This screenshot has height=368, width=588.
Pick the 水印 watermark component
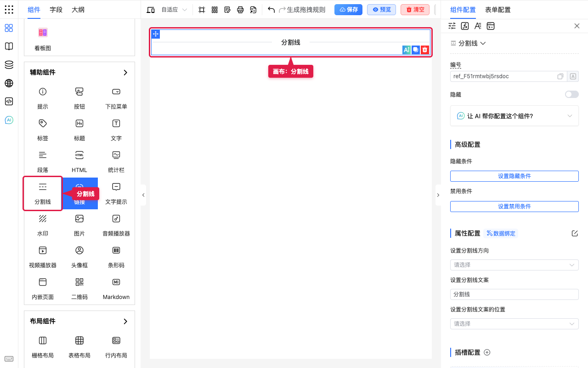[43, 224]
